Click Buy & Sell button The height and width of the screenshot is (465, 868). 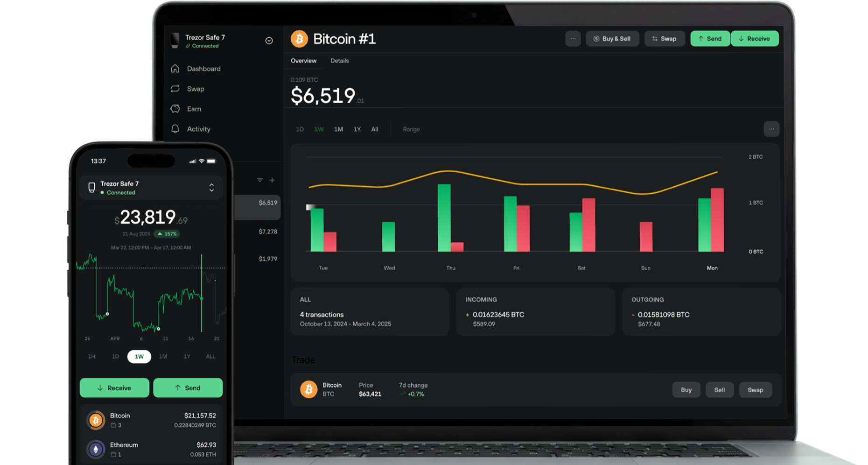click(612, 39)
